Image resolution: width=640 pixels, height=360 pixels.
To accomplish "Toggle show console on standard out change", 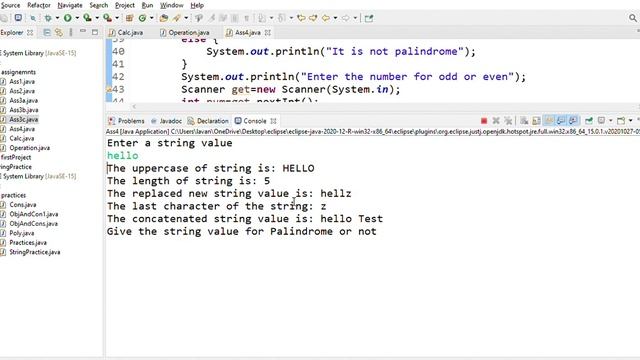I will tap(561, 121).
